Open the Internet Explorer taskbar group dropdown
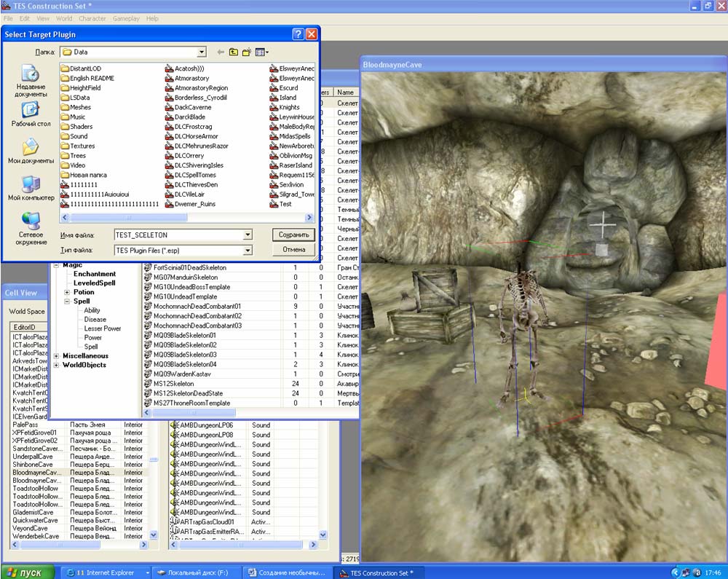 tap(148, 572)
